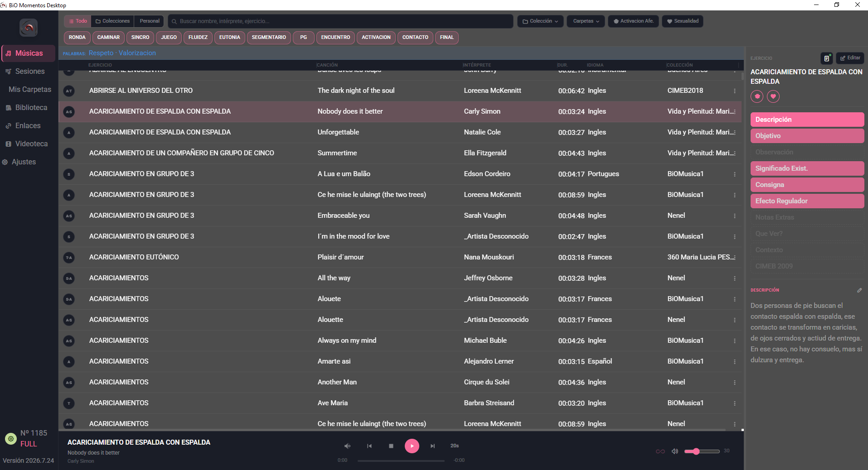Open Mis Carpetas in the sidebar
This screenshot has width=868, height=470.
click(x=29, y=90)
